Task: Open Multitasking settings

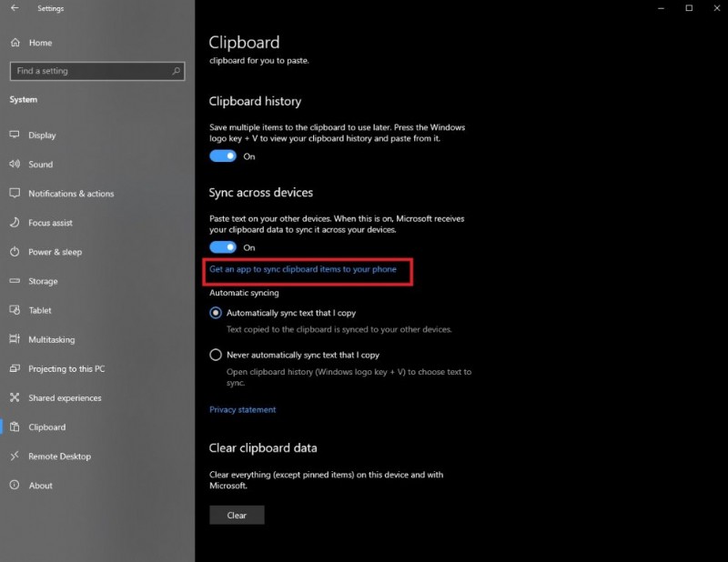Action: click(x=15, y=339)
